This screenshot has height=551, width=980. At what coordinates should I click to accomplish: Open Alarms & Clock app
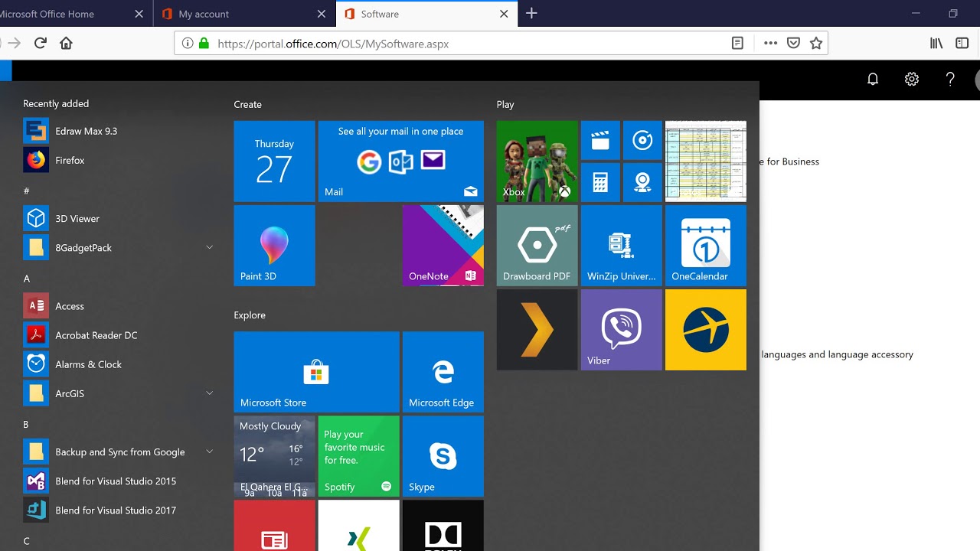pos(119,364)
